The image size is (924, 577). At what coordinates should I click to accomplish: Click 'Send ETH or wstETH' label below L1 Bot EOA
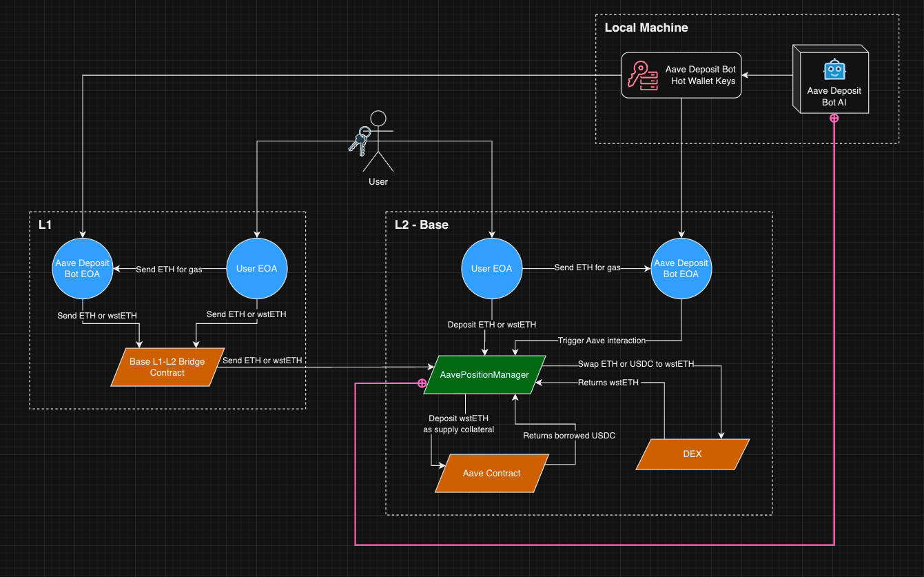click(97, 316)
